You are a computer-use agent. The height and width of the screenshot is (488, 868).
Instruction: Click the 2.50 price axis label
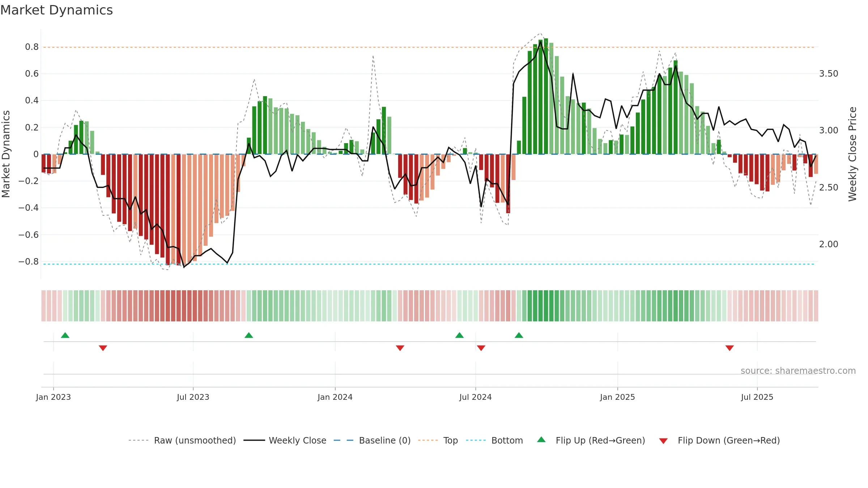(x=829, y=188)
